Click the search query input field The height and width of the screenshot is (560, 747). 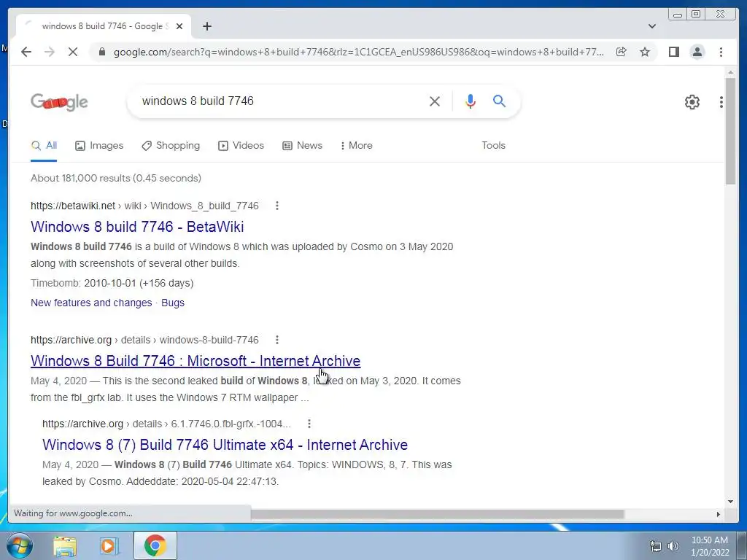click(x=281, y=101)
